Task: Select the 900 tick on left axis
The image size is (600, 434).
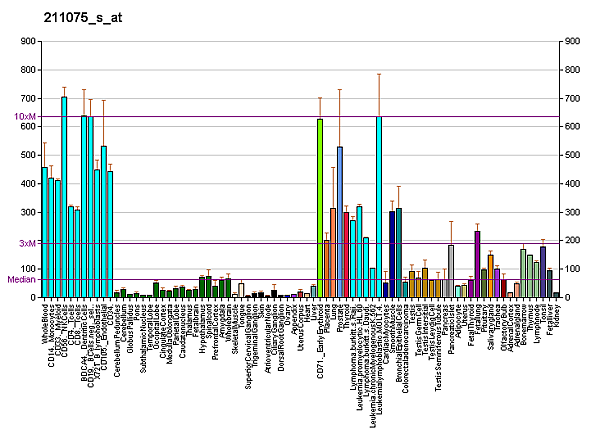Action: coord(26,42)
